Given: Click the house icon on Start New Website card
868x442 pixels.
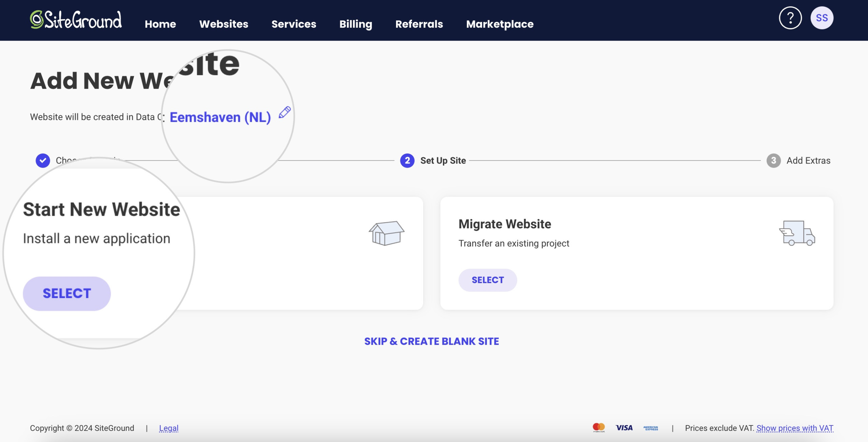Looking at the screenshot, I should tap(387, 233).
